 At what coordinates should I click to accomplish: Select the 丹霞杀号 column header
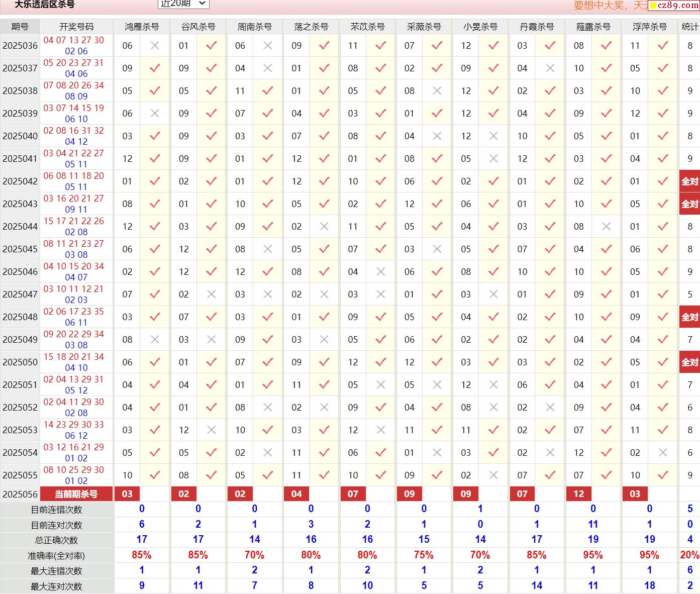[x=537, y=27]
